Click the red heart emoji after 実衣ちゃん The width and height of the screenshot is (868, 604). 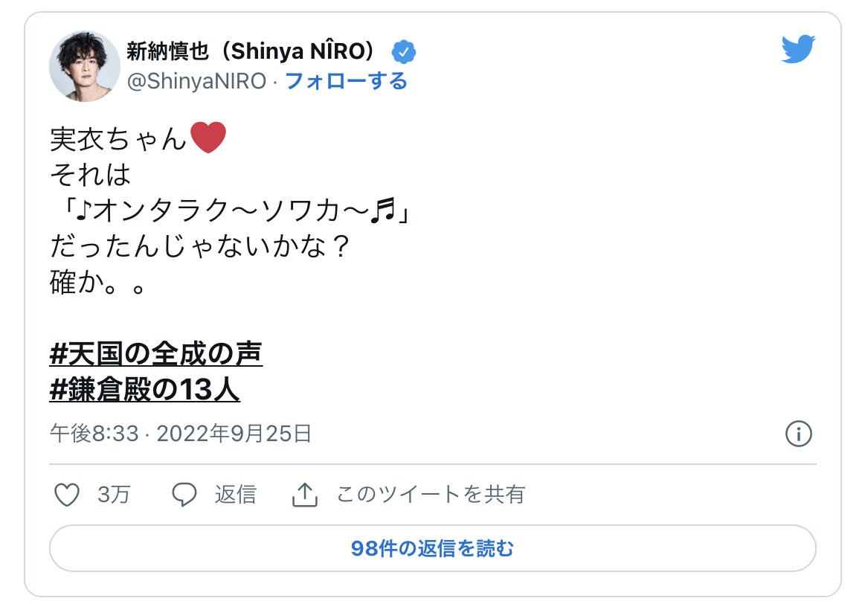coord(208,138)
